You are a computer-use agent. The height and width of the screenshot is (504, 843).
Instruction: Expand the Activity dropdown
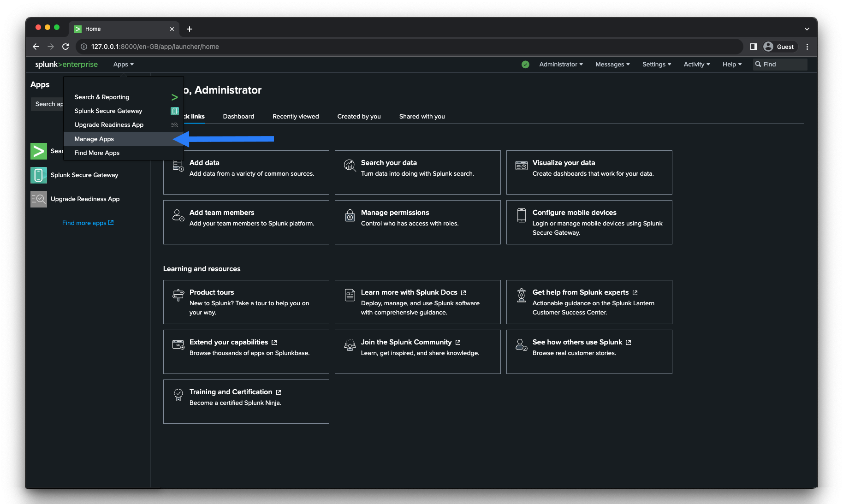click(696, 65)
